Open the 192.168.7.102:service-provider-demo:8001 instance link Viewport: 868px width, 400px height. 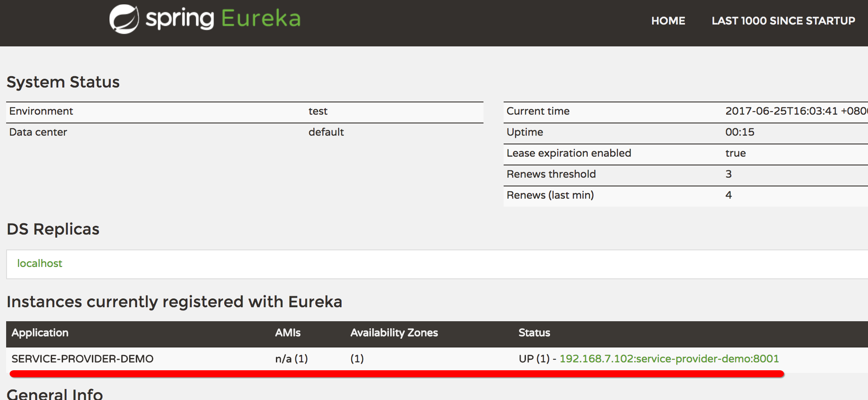(669, 359)
